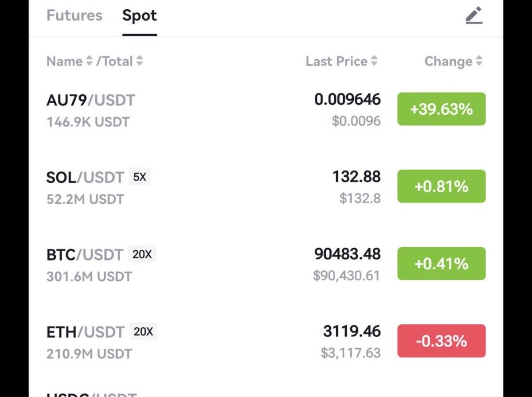Screen dimensions: 532x397
Task: Tap the pencil edit icon
Action: pos(473,16)
